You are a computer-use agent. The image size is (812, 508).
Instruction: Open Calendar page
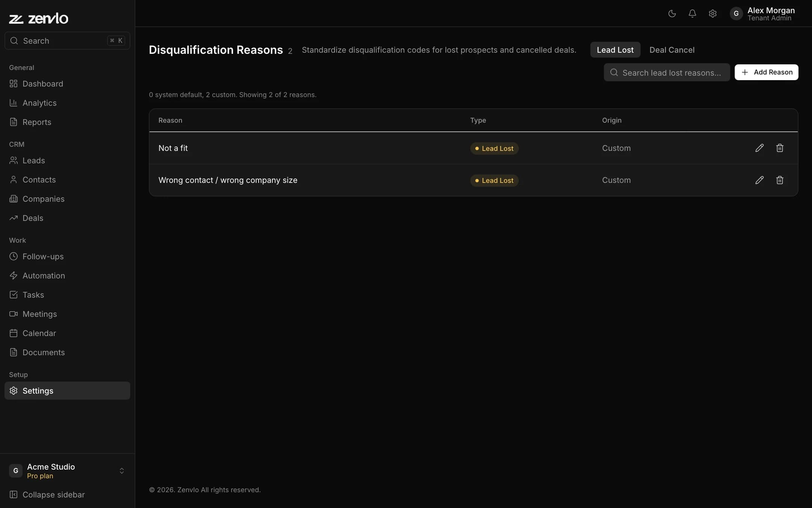pyautogui.click(x=67, y=333)
